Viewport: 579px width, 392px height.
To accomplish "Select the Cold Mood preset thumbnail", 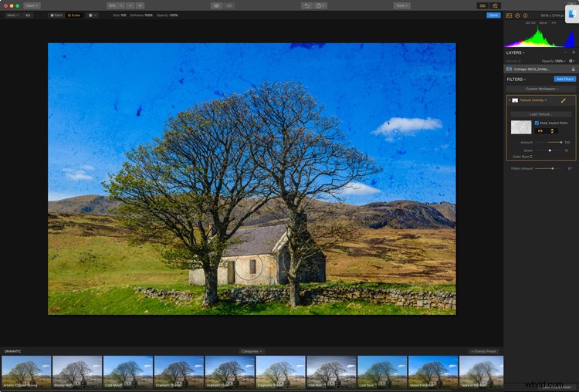I will [128, 372].
